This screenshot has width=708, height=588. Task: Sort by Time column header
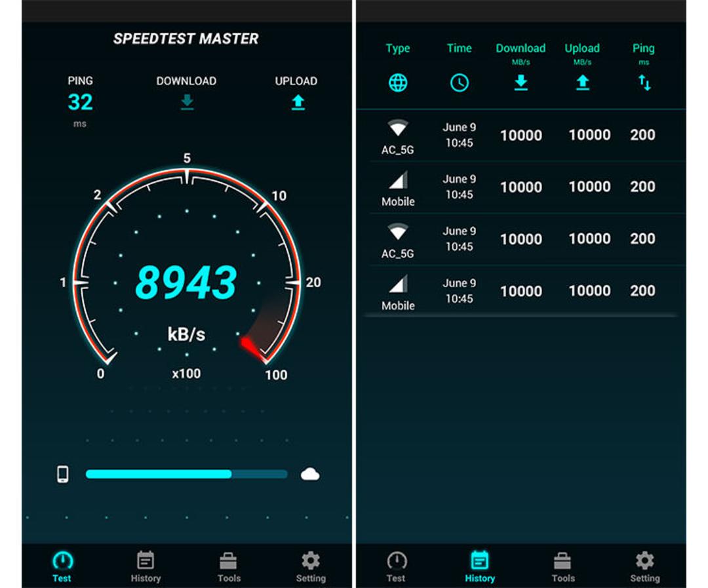point(459,48)
